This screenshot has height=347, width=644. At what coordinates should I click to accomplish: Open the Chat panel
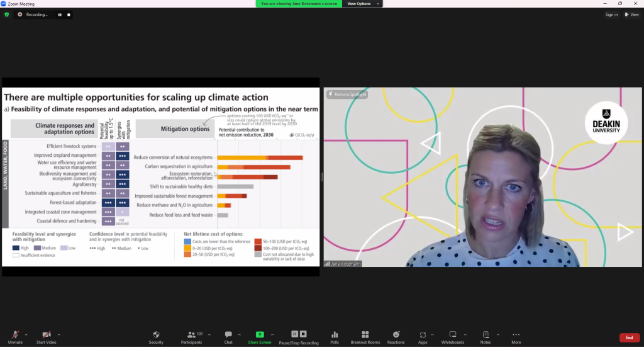pyautogui.click(x=228, y=337)
